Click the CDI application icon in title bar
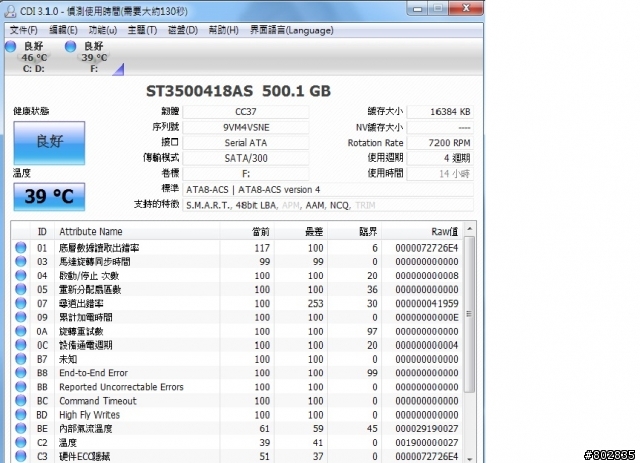The image size is (640, 463). (10, 11)
